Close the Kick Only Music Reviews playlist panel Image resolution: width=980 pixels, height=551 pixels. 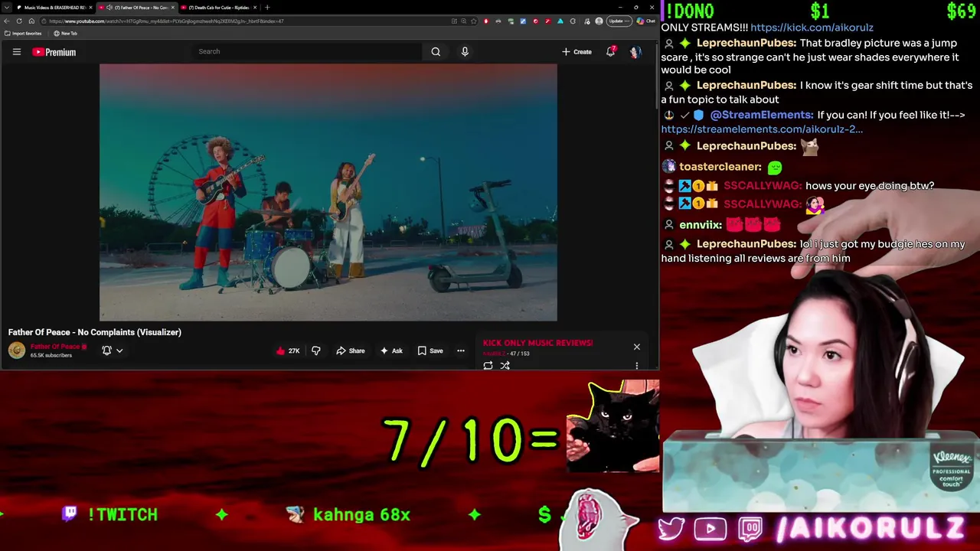636,347
